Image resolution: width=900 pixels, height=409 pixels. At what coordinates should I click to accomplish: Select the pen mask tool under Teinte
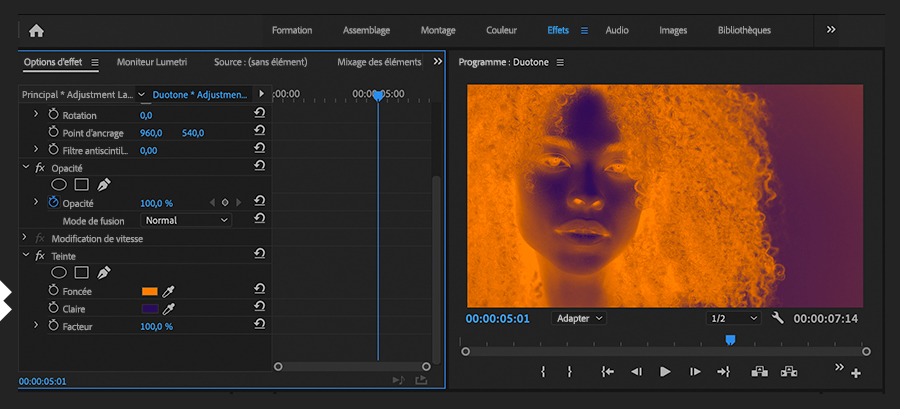(x=104, y=272)
